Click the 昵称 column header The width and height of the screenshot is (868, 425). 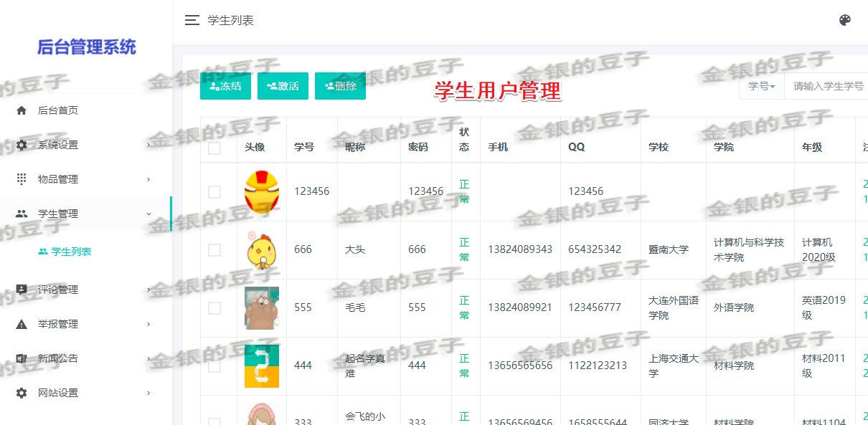point(355,147)
